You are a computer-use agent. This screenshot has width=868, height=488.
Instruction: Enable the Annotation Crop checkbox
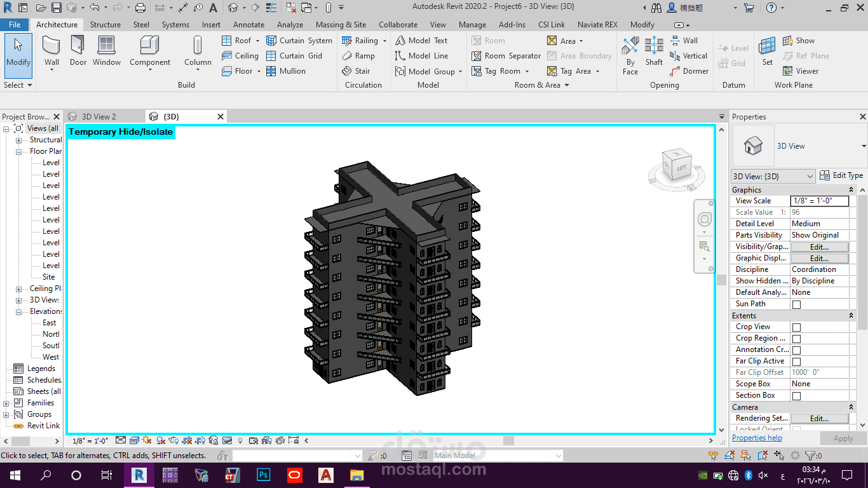pyautogui.click(x=796, y=350)
